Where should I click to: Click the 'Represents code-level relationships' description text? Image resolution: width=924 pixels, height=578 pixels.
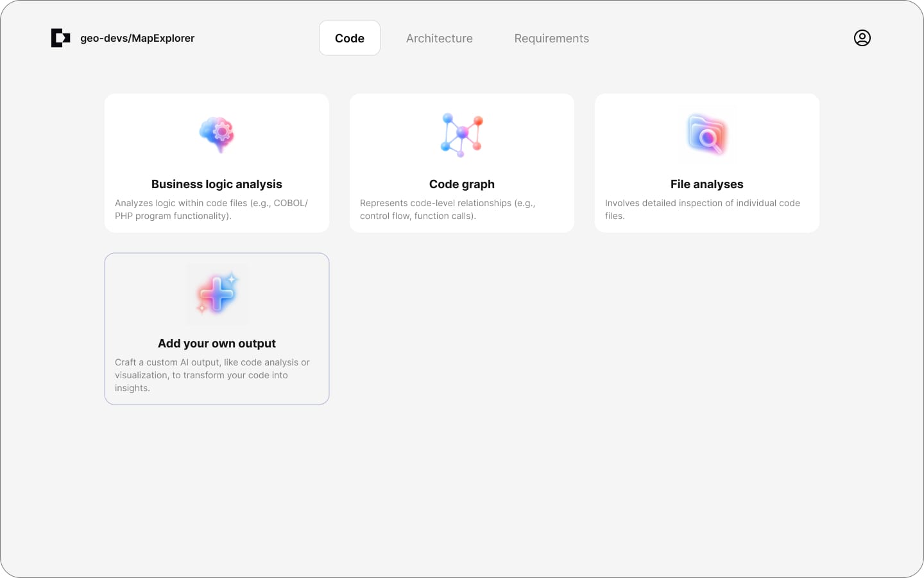447,209
